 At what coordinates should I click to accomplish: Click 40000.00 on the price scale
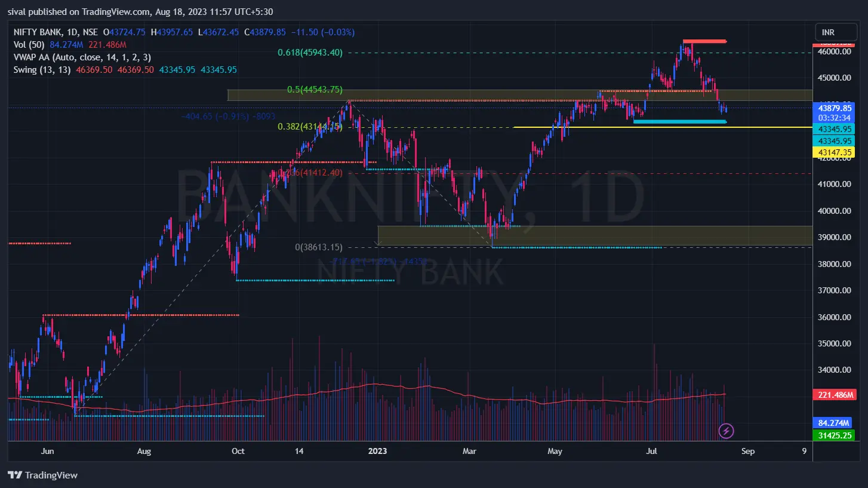pyautogui.click(x=834, y=211)
